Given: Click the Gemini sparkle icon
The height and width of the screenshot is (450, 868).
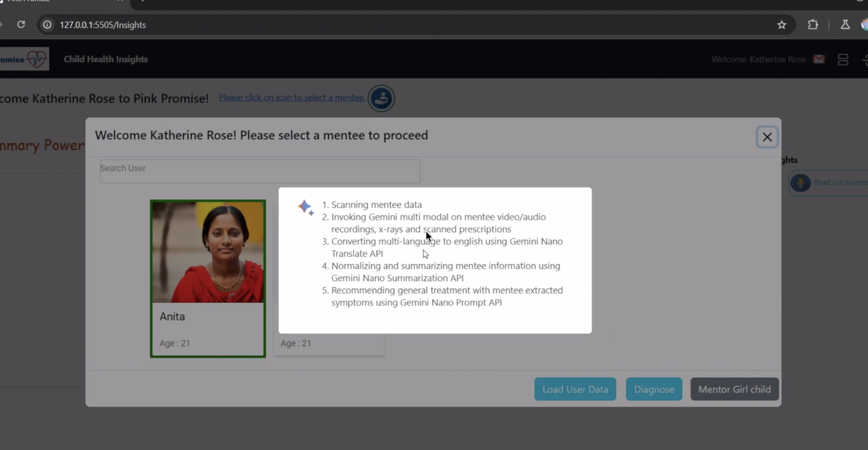Looking at the screenshot, I should (305, 208).
